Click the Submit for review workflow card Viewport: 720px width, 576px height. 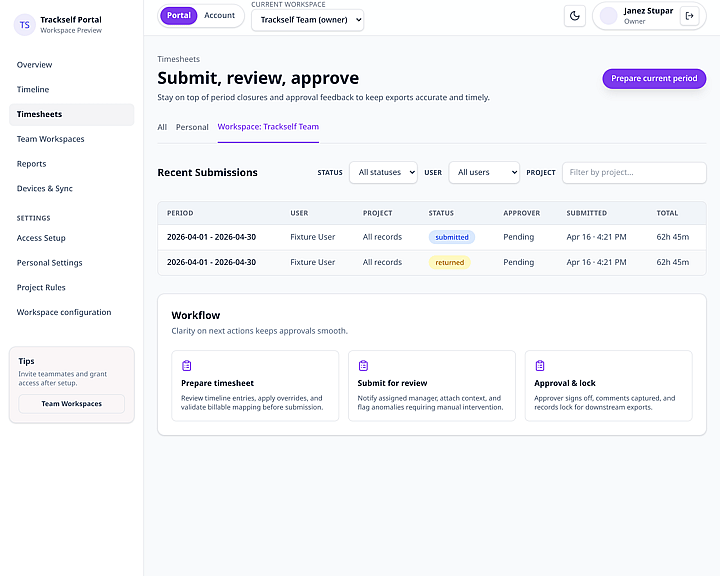pyautogui.click(x=432, y=386)
